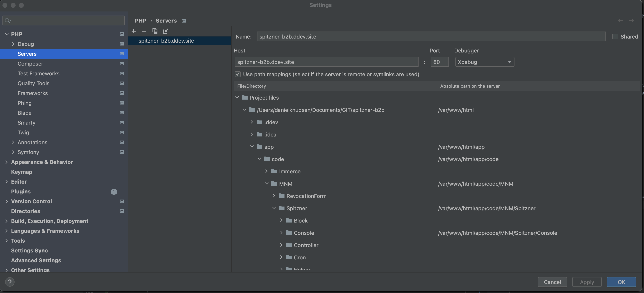Enable the Shared checkbox
Viewport: 644px width, 293px height.
tap(615, 37)
